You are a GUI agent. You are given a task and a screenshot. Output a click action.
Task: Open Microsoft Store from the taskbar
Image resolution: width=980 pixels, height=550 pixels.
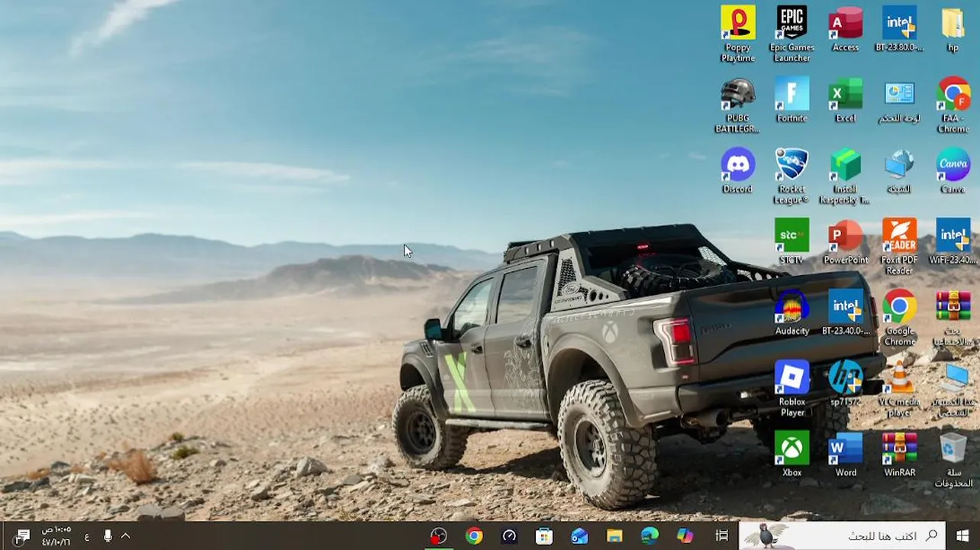[x=544, y=535]
